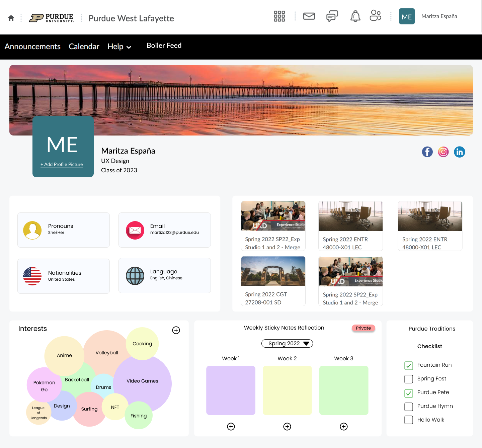Viewport: 482px width, 448px height.
Task: Open the Spring 2022 semester dropdown
Action: point(287,344)
